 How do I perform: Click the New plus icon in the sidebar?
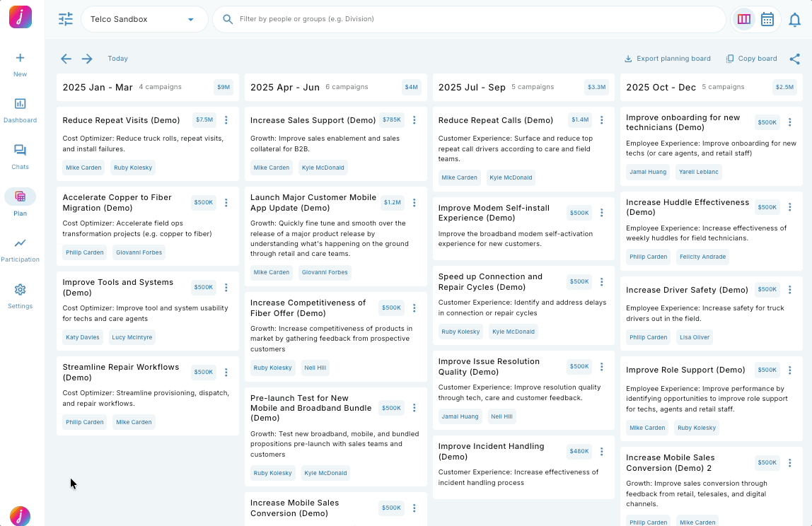point(20,57)
